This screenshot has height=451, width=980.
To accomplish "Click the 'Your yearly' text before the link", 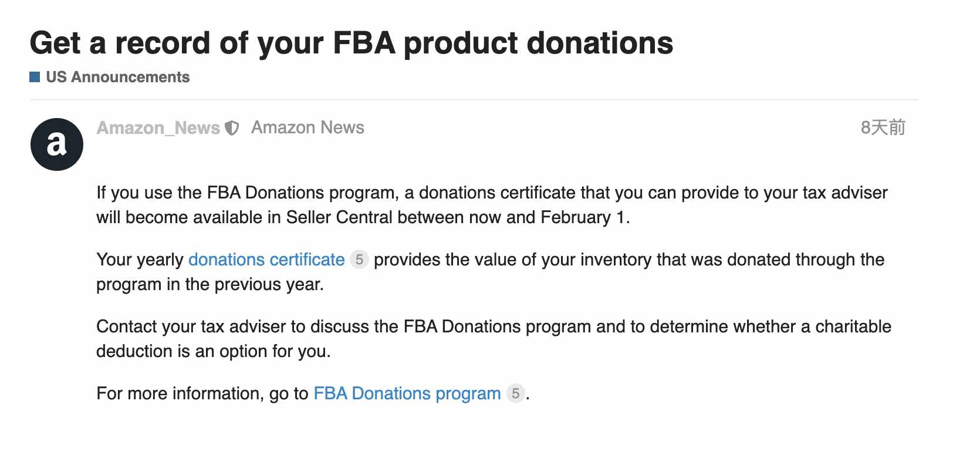I will pos(140,260).
